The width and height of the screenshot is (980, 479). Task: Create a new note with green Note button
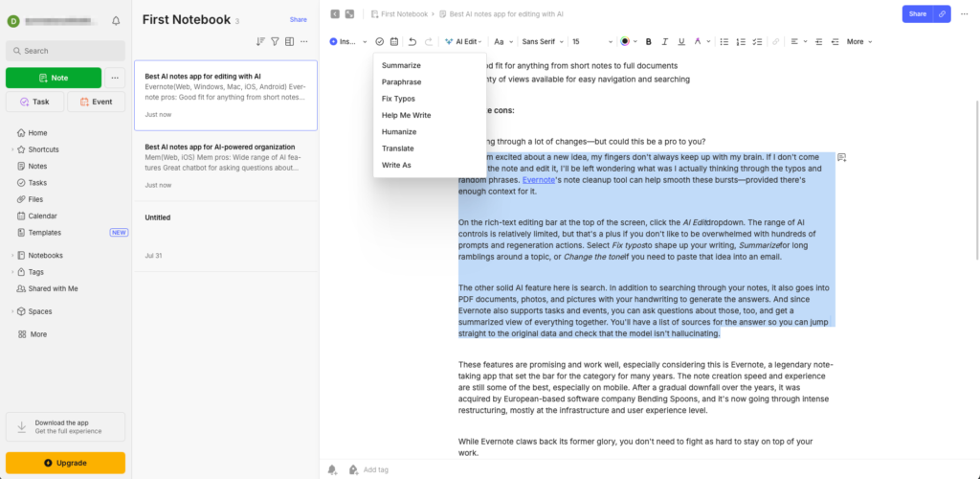tap(54, 78)
